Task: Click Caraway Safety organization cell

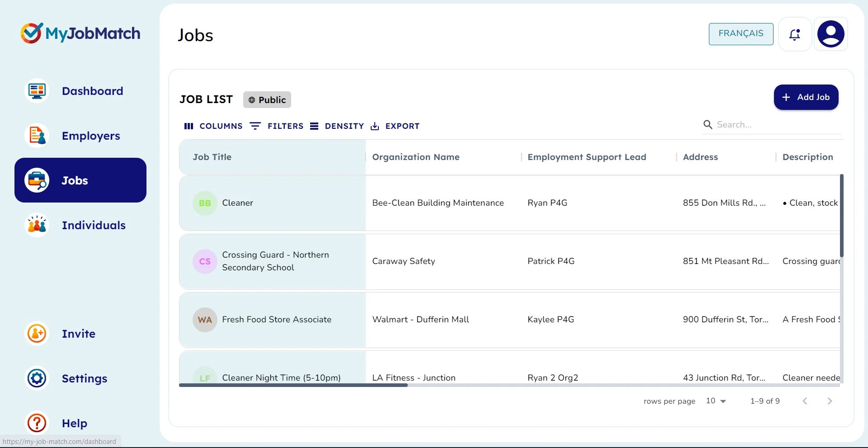Action: [404, 261]
